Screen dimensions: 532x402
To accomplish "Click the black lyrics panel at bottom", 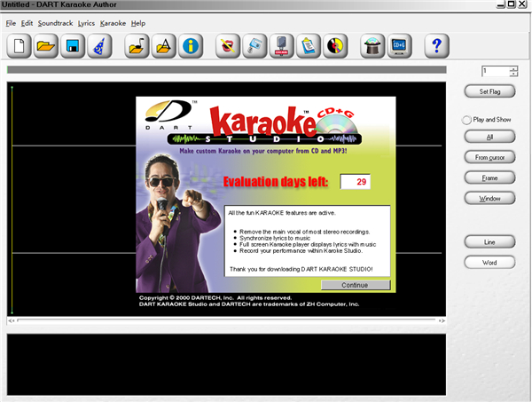I will click(x=227, y=365).
